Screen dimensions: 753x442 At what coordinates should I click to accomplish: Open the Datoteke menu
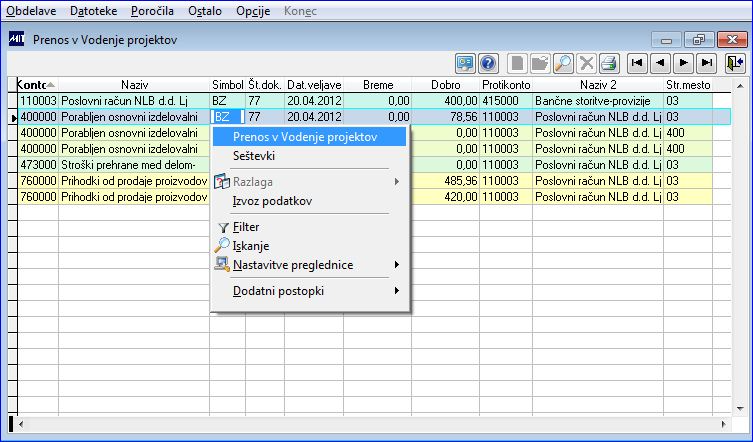click(x=94, y=11)
